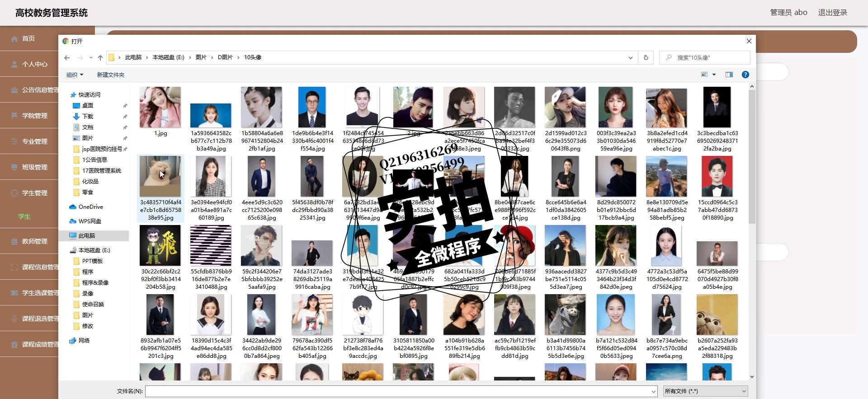Open the dialog help icon
Viewport: 868px width, 399px height.
(745, 75)
